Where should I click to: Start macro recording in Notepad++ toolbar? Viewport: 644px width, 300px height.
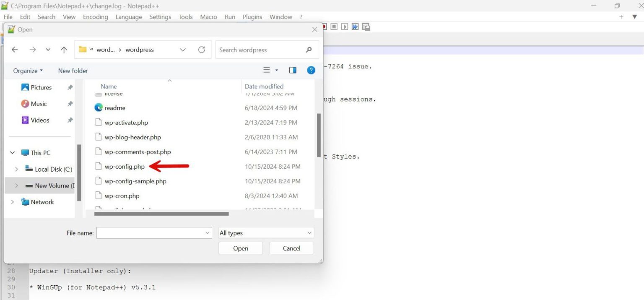coord(323,26)
